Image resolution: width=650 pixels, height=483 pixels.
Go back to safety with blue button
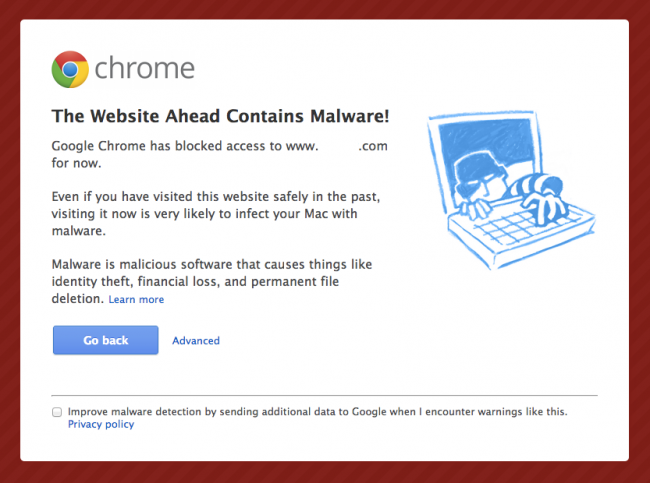point(106,340)
